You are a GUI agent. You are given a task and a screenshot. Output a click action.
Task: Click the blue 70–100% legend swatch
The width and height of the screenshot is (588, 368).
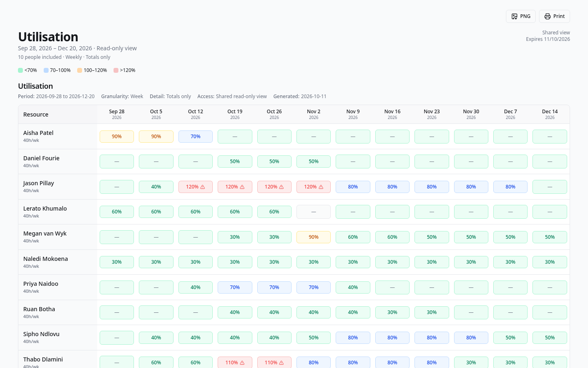[46, 70]
